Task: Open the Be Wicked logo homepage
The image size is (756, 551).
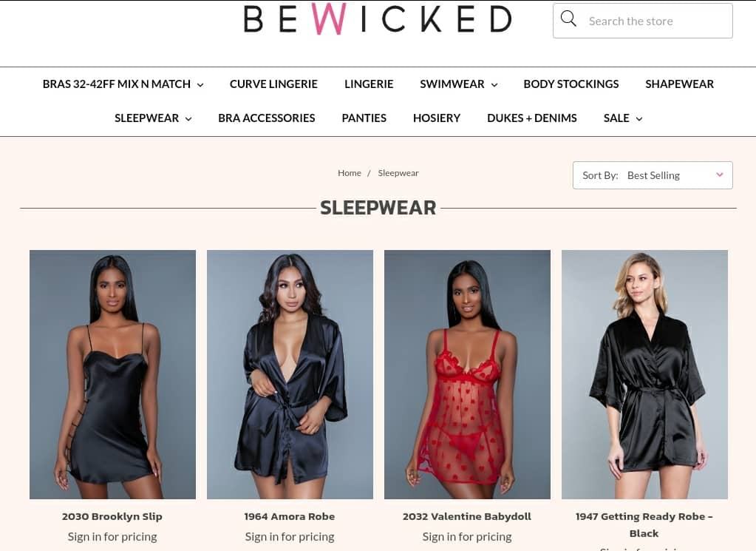Action: click(x=378, y=19)
